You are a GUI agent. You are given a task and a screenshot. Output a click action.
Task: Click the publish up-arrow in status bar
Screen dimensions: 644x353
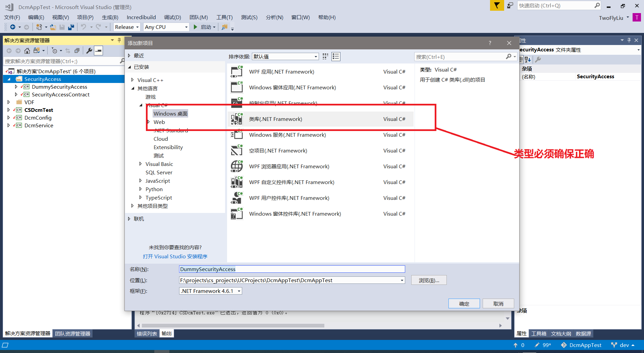coord(516,345)
